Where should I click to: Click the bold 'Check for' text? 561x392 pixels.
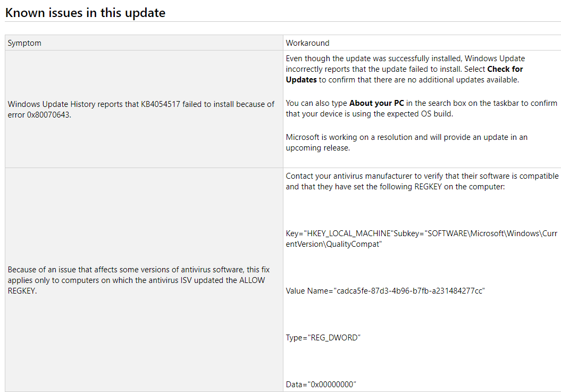pyautogui.click(x=505, y=69)
